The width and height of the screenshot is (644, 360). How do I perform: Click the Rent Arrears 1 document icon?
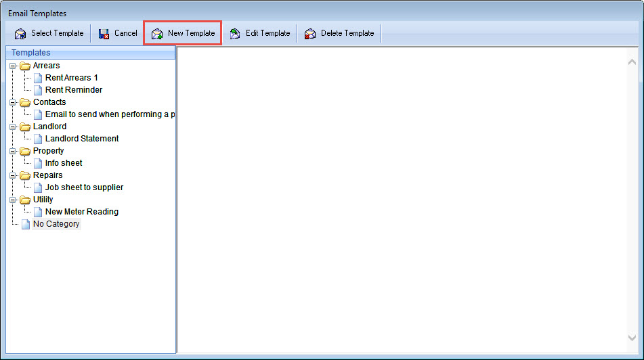(38, 78)
